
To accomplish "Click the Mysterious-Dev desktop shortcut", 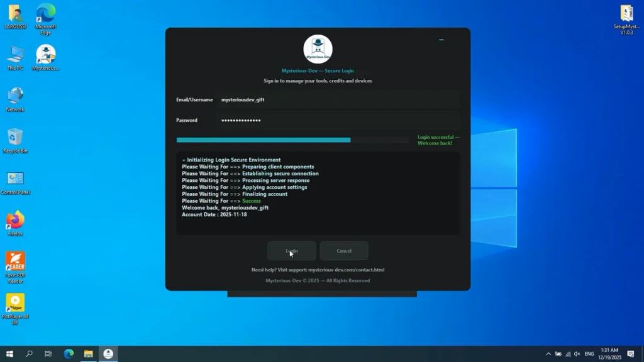I will click(x=45, y=55).
